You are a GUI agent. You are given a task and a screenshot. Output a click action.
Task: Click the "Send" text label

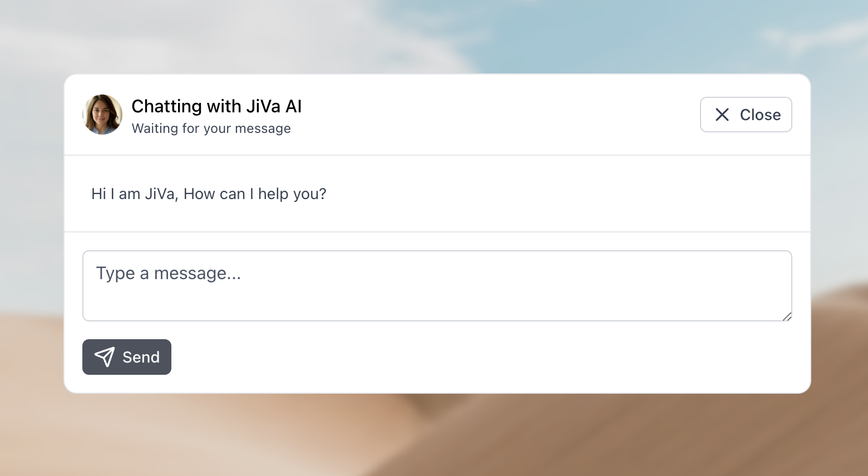click(x=141, y=357)
